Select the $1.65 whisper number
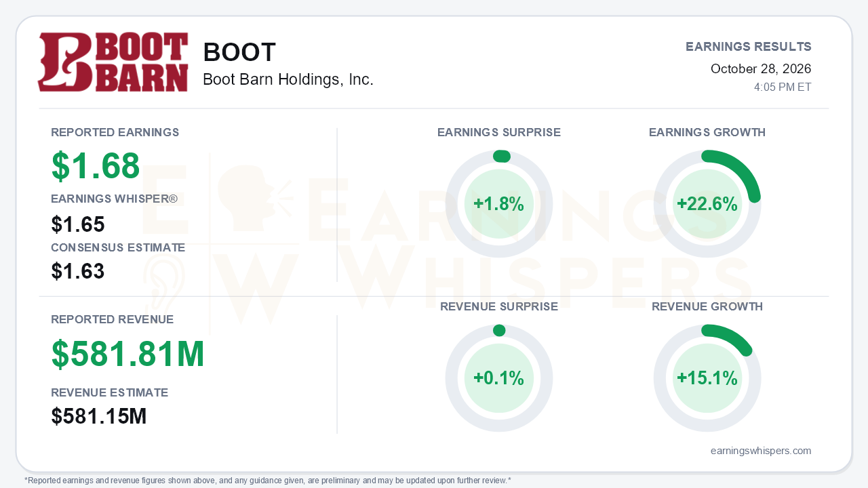Image resolution: width=868 pixels, height=488 pixels. 78,224
